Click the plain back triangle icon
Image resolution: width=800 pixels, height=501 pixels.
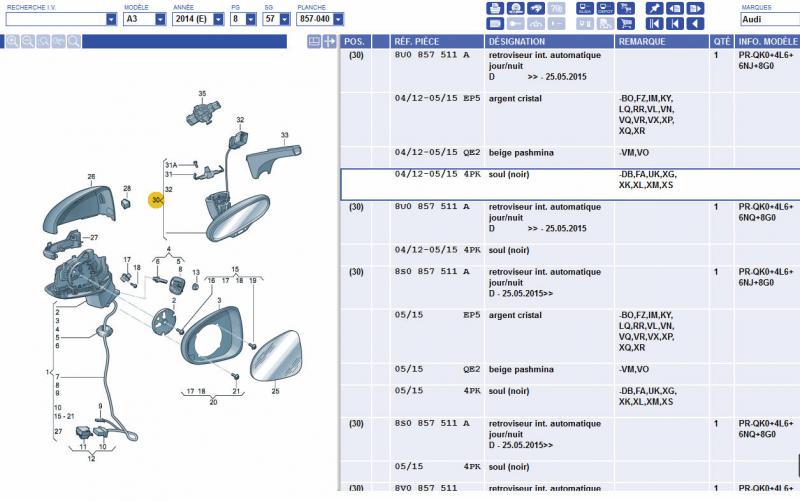[695, 23]
